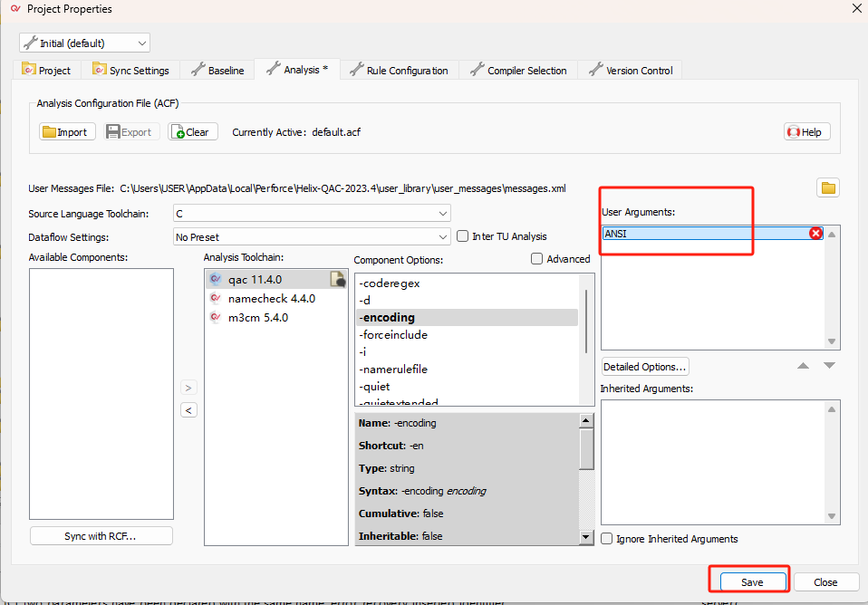Move user argument up with the up triangle
Viewport: 868px width, 605px height.
(x=802, y=366)
